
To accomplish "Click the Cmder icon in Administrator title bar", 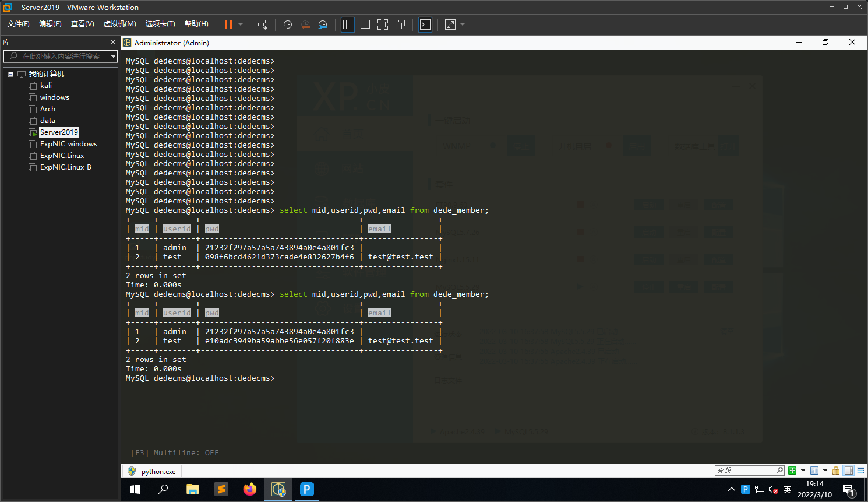I will [x=127, y=43].
